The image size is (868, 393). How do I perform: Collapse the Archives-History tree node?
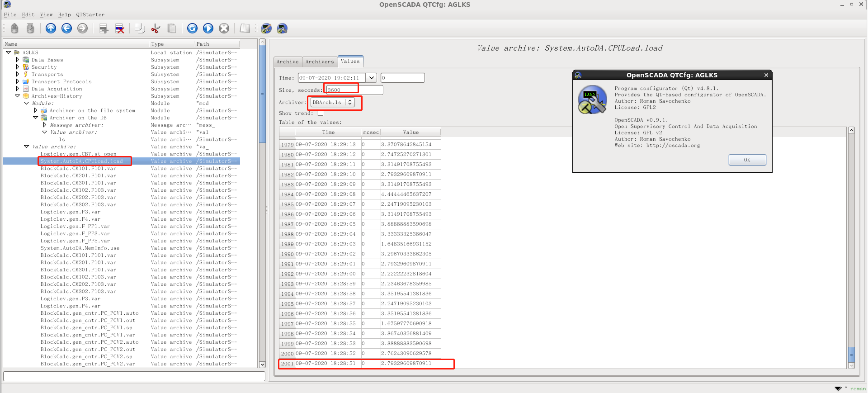(x=18, y=96)
